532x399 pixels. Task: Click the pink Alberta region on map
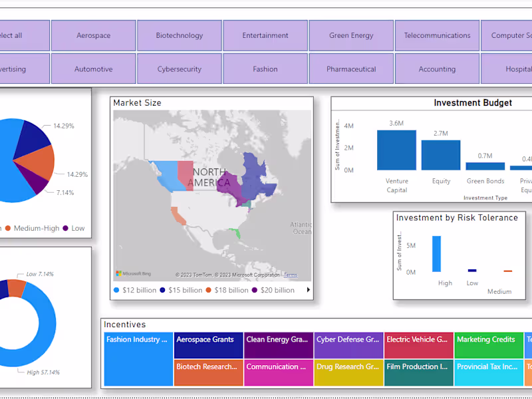[x=186, y=174]
